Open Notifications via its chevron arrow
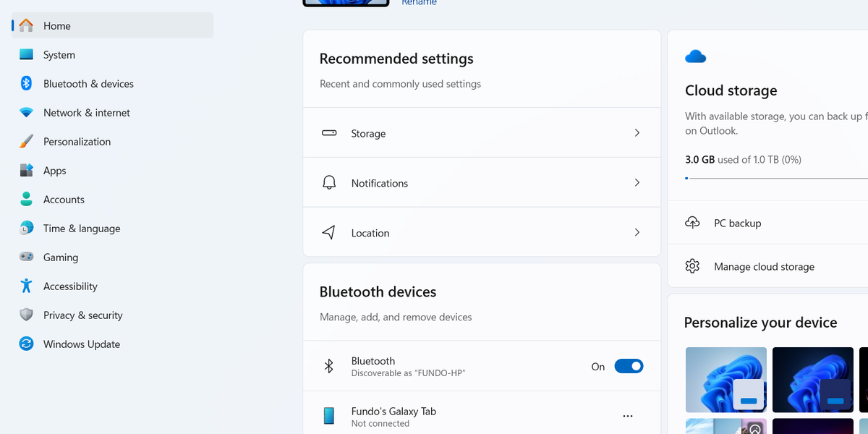This screenshot has height=434, width=868. coord(637,183)
